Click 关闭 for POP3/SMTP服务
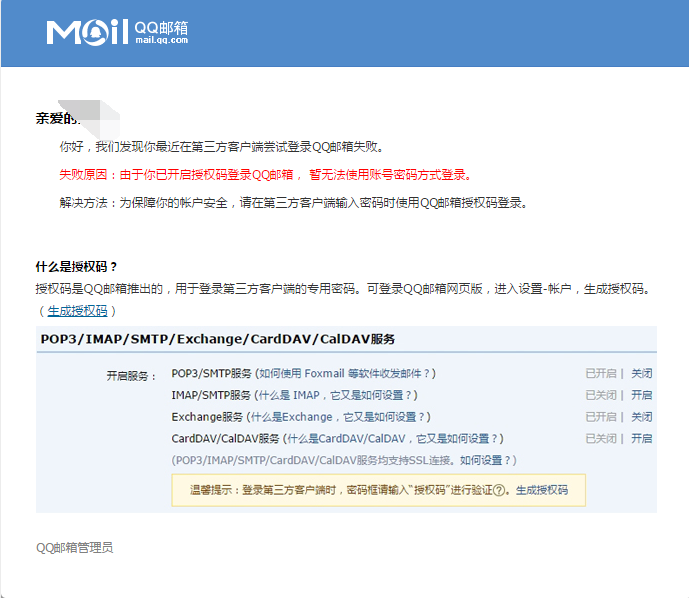Screen dimensions: 689x598 642,373
